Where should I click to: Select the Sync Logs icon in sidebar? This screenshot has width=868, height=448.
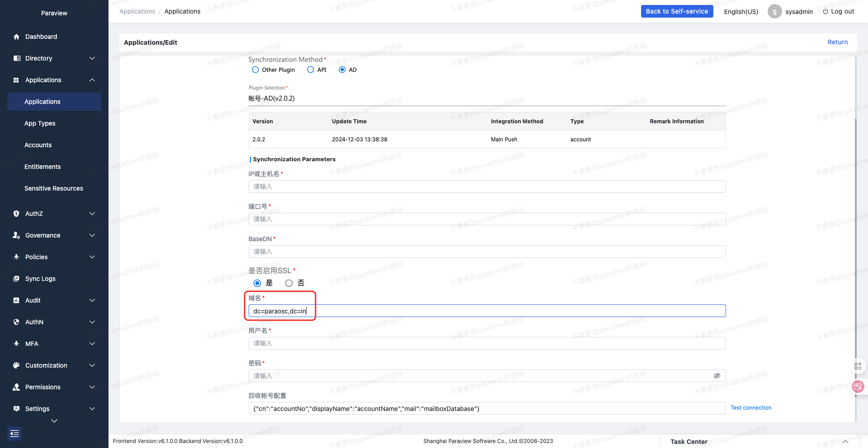pyautogui.click(x=16, y=279)
